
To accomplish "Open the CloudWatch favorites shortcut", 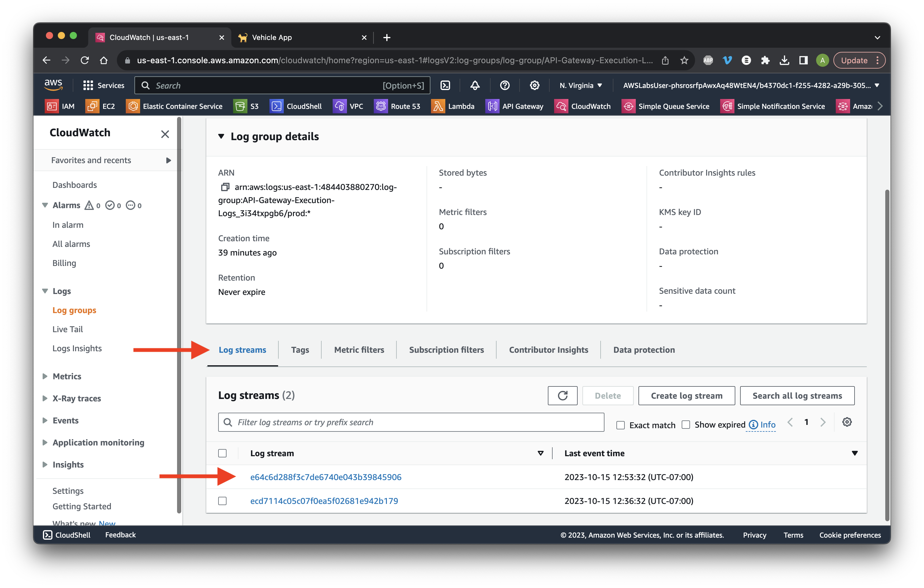I will (582, 106).
